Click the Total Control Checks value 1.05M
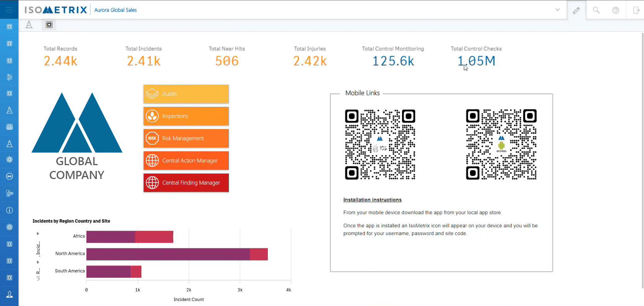The height and width of the screenshot is (306, 644). [476, 61]
